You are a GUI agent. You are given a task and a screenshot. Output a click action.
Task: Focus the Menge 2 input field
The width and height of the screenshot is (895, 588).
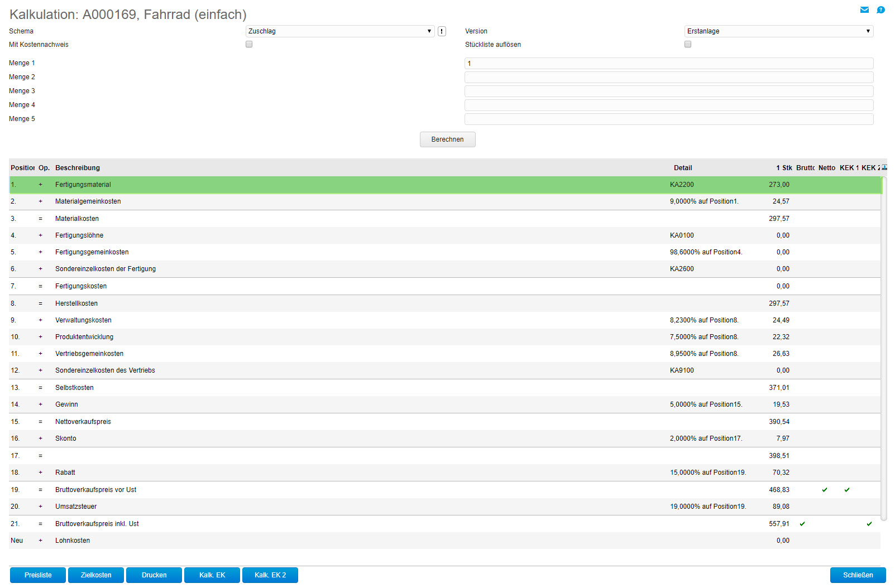668,78
